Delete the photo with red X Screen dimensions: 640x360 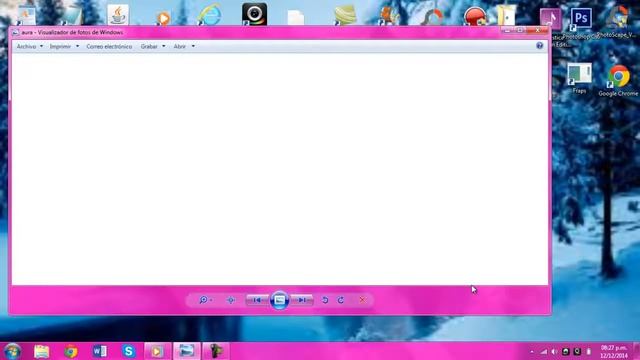[x=362, y=300]
